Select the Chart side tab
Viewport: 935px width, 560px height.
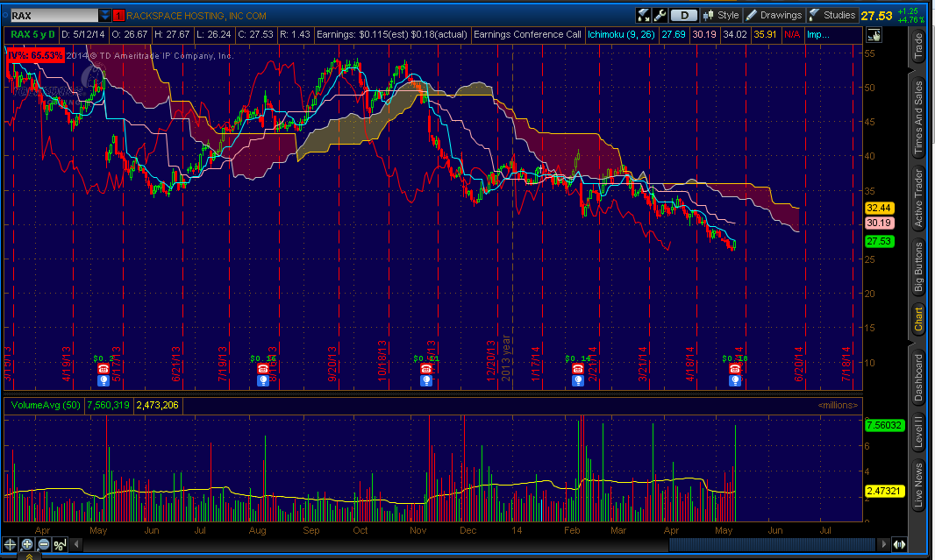[919, 319]
